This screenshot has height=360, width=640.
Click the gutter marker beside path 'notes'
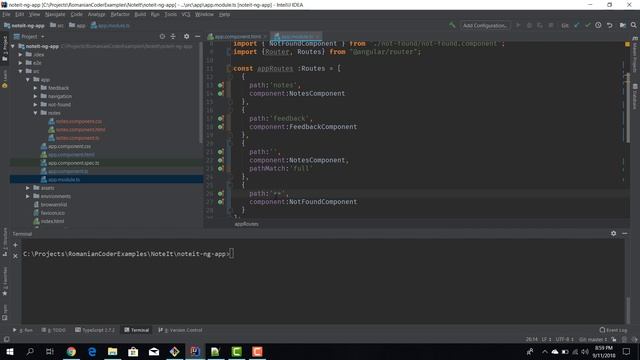point(220,85)
